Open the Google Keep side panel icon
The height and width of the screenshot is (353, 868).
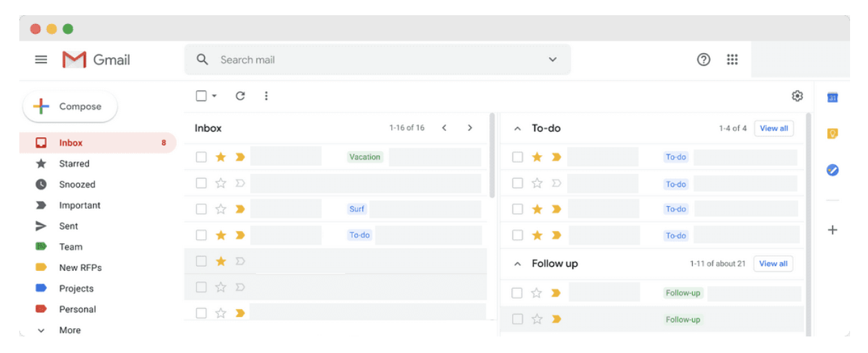(x=832, y=133)
